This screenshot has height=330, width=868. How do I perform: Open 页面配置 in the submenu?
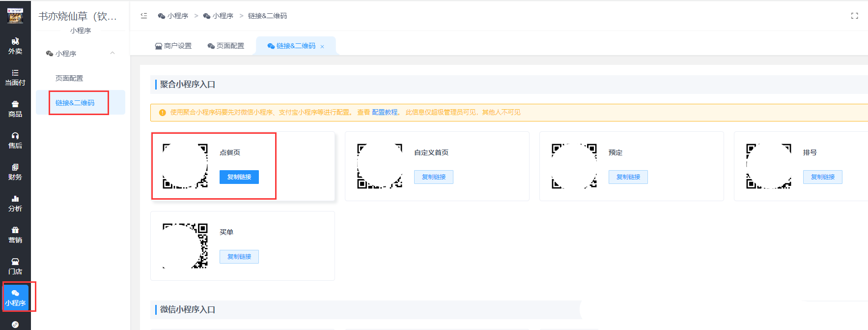[x=69, y=78]
